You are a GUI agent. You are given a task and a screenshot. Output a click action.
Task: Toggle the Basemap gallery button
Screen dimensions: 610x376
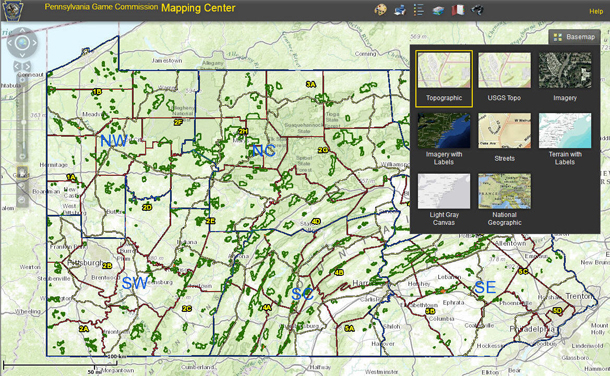(574, 37)
